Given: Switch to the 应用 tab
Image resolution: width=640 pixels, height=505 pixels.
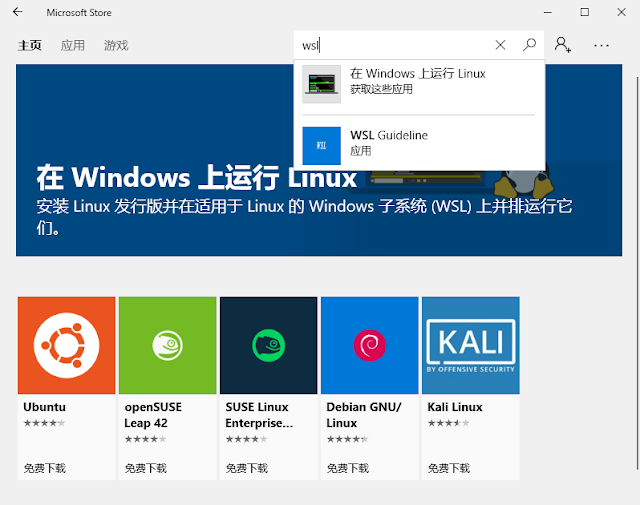Looking at the screenshot, I should (x=73, y=45).
